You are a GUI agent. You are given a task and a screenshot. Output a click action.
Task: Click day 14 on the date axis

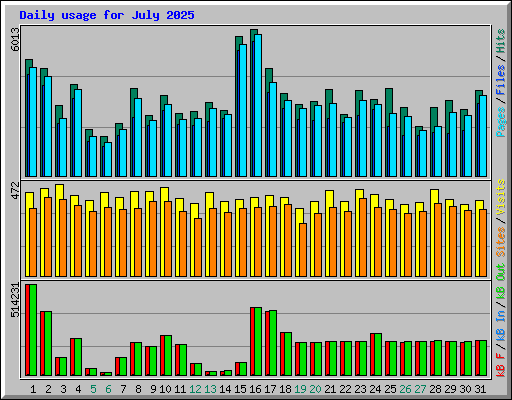(225, 389)
